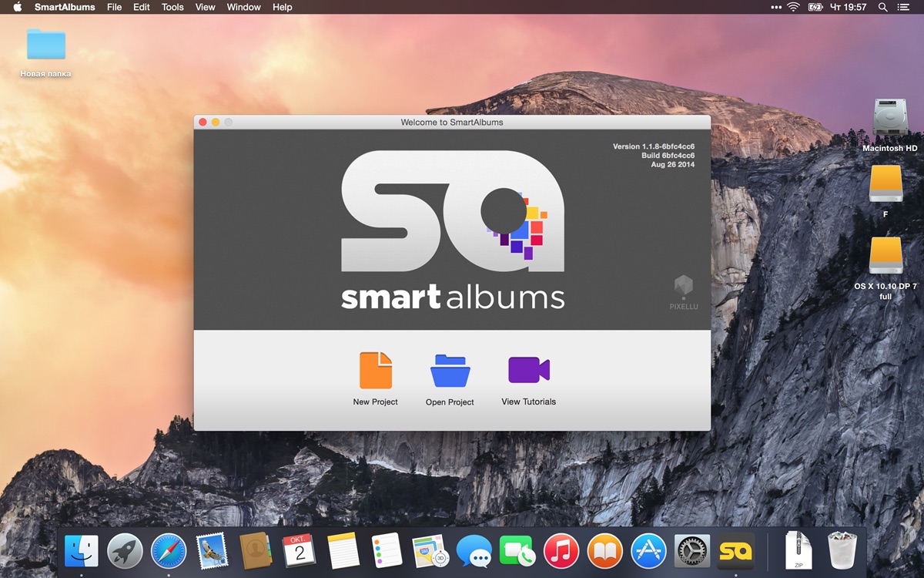This screenshot has height=578, width=924.
Task: Select the Новая папка folder on desktop
Action: (x=46, y=44)
